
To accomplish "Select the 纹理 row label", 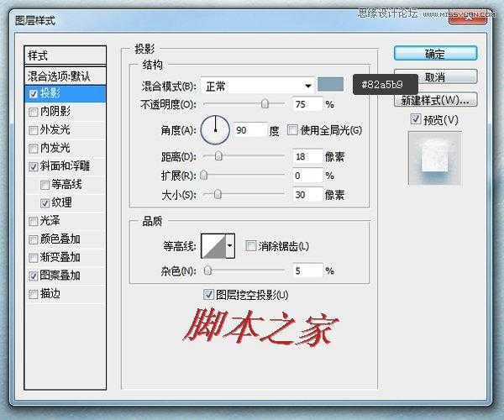I will point(61,202).
